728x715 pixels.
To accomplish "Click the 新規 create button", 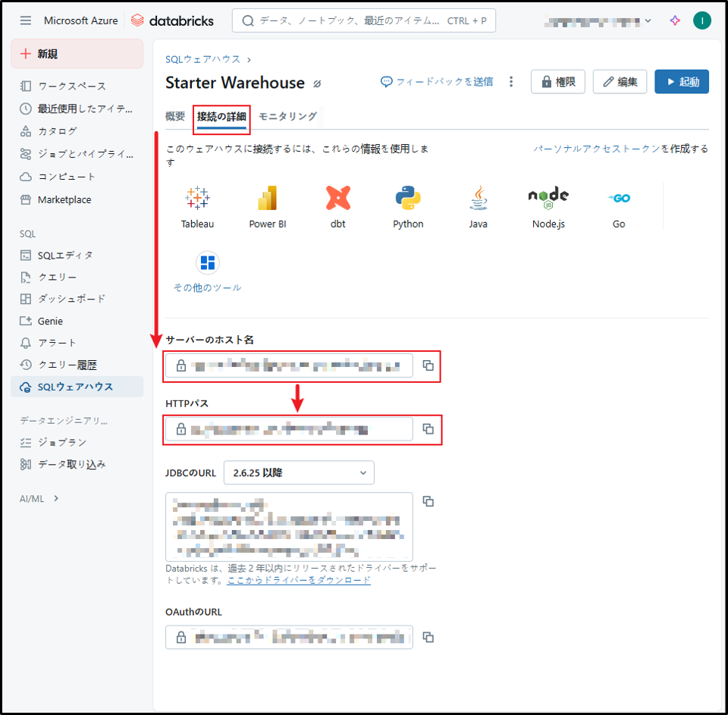I will pos(77,54).
